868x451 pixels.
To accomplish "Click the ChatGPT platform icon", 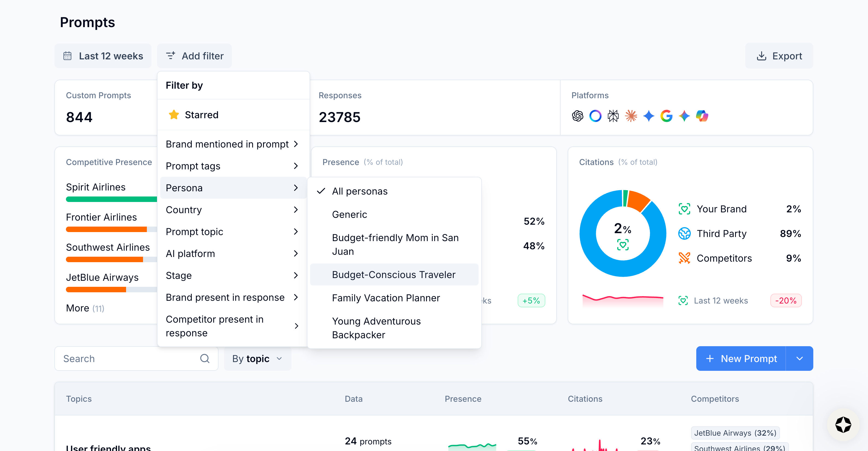I will tap(578, 116).
